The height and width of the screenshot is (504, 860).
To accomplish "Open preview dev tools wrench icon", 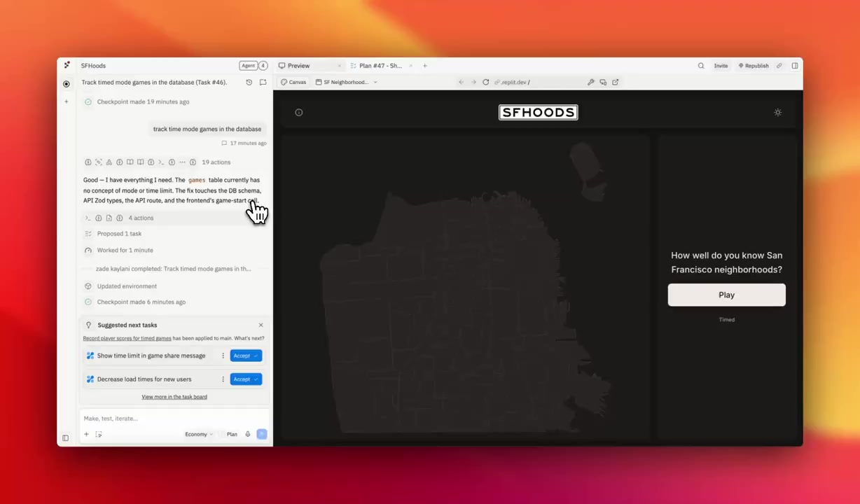I will point(590,82).
